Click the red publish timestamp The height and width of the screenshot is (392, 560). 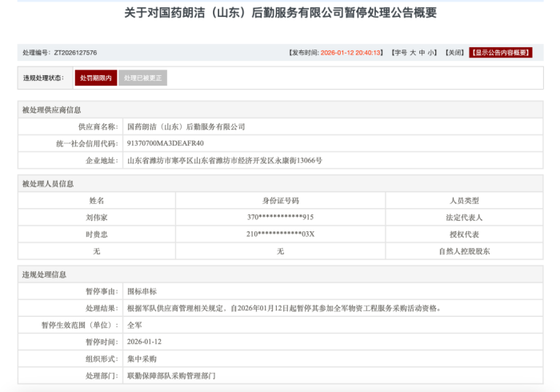pyautogui.click(x=351, y=53)
